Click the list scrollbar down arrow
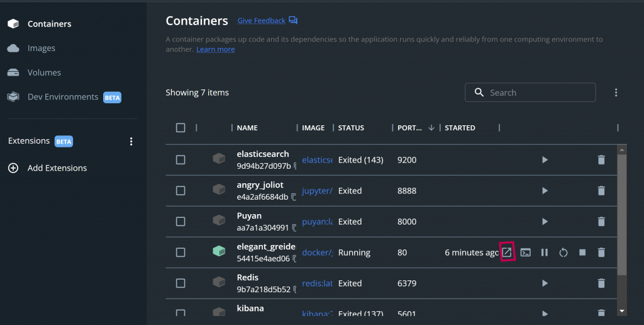The image size is (644, 325). 621,311
